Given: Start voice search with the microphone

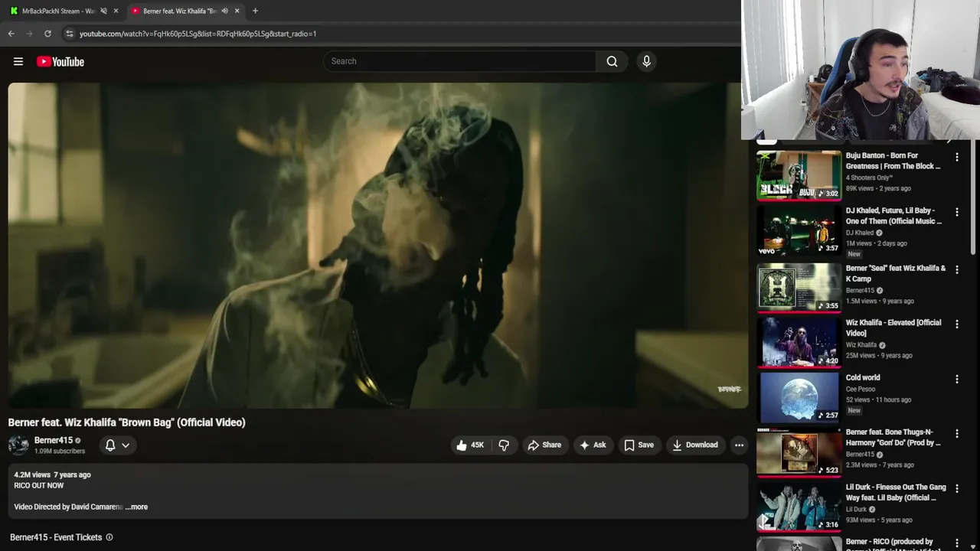Looking at the screenshot, I should (x=646, y=61).
